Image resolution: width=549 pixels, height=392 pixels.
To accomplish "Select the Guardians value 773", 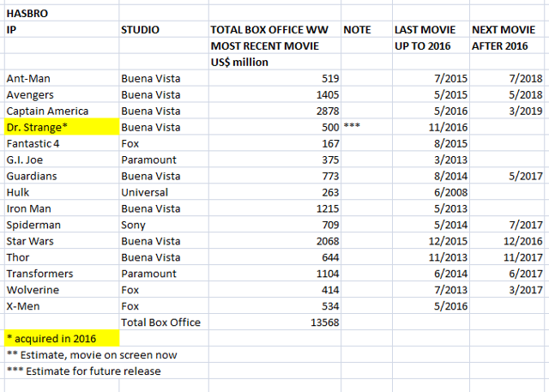I will [274, 176].
